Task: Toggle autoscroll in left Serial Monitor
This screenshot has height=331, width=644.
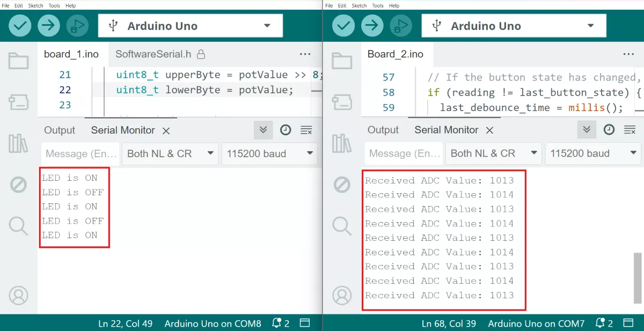Action: point(263,130)
